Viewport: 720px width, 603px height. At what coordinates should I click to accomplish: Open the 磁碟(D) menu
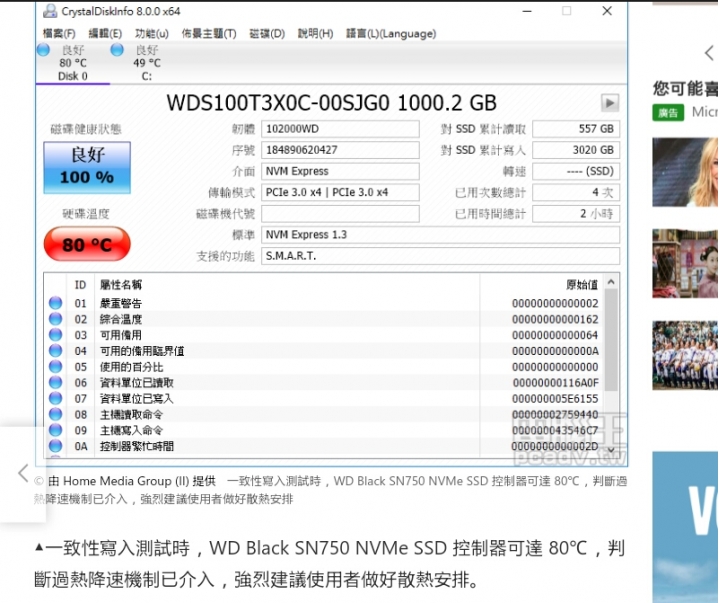click(267, 34)
